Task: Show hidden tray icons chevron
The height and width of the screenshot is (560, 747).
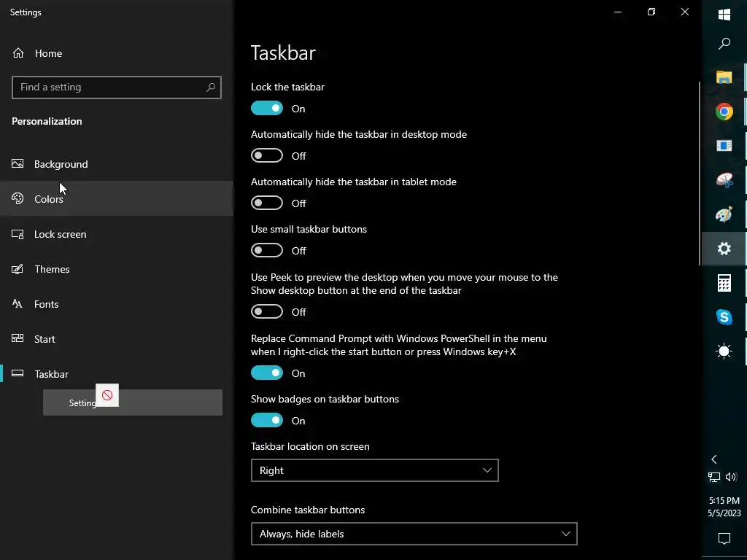Action: [x=714, y=459]
